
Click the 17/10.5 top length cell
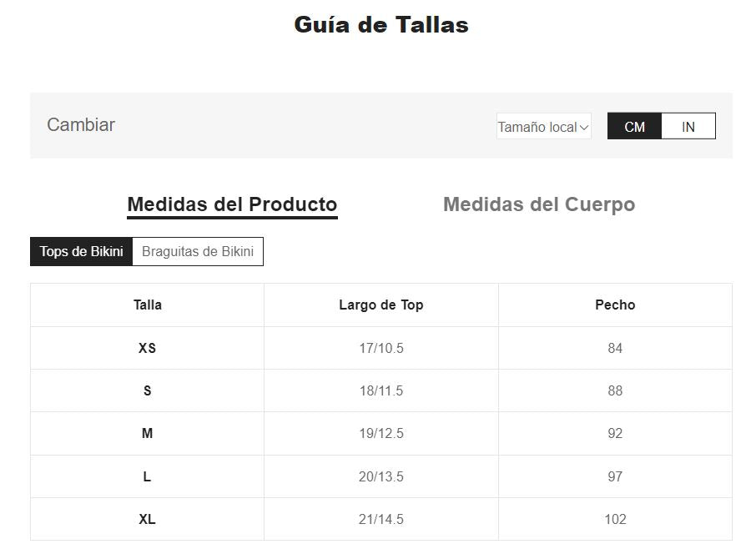click(381, 348)
